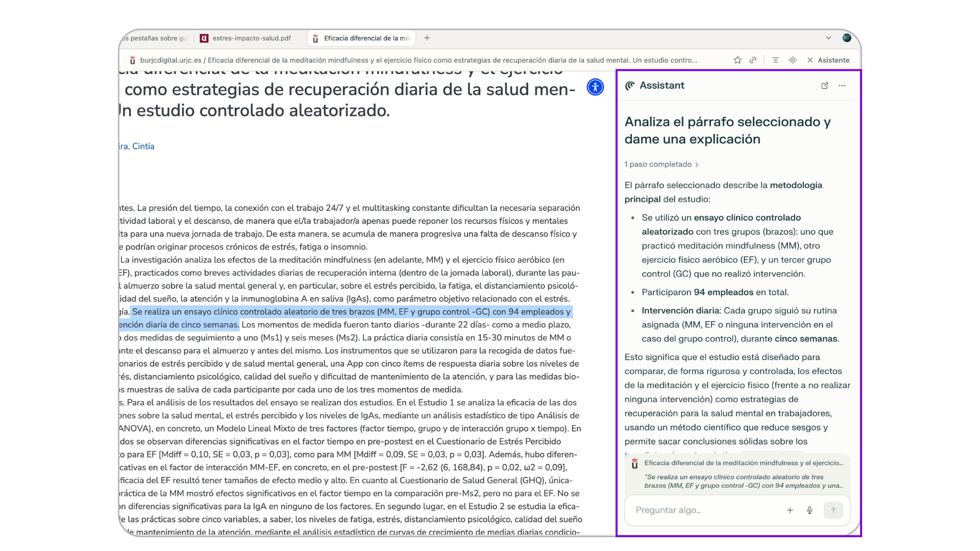Open the browser profile avatar

(x=847, y=38)
